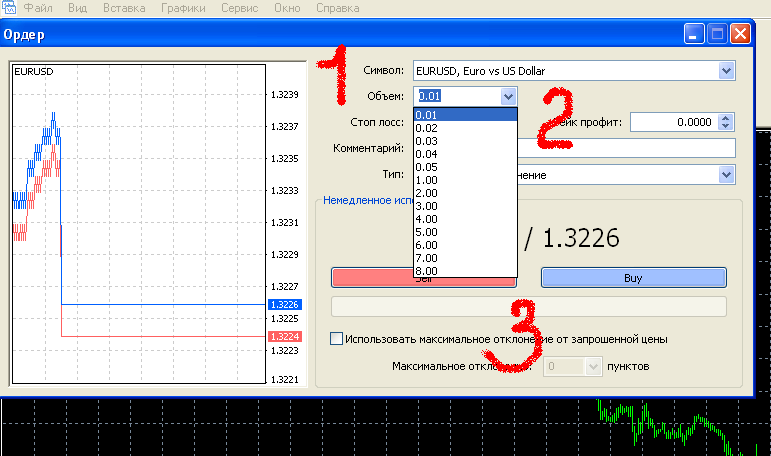Image resolution: width=771 pixels, height=456 pixels.
Task: Select 0.05 in the volume list
Action: point(465,167)
